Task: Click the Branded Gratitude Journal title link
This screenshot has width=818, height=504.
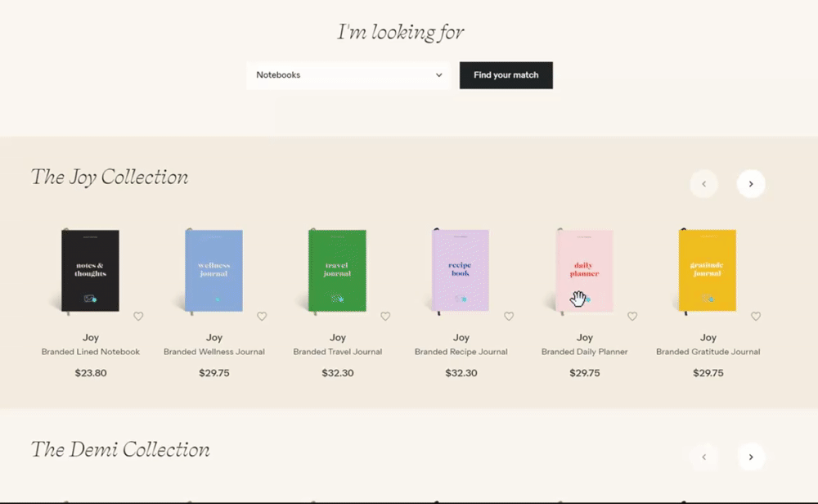Action: coord(708,352)
